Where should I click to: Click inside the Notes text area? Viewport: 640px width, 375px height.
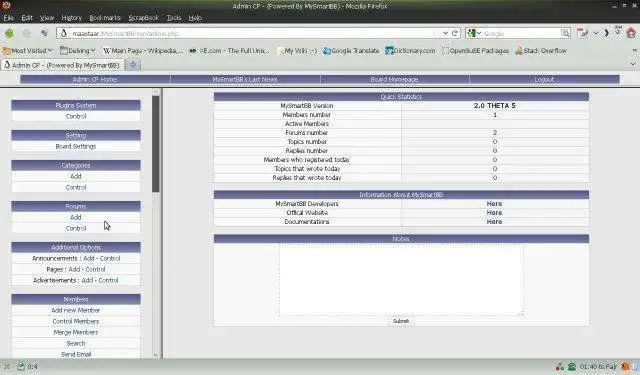401,280
